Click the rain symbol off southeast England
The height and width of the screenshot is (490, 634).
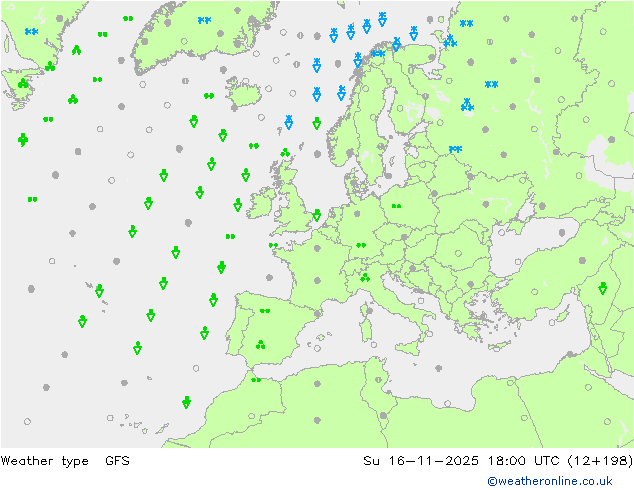coord(317,215)
